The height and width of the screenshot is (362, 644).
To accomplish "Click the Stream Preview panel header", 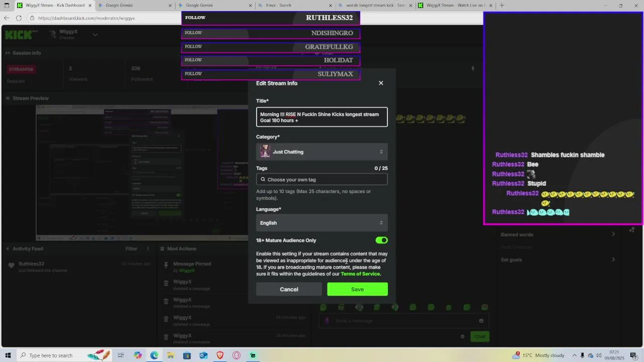I will click(30, 98).
